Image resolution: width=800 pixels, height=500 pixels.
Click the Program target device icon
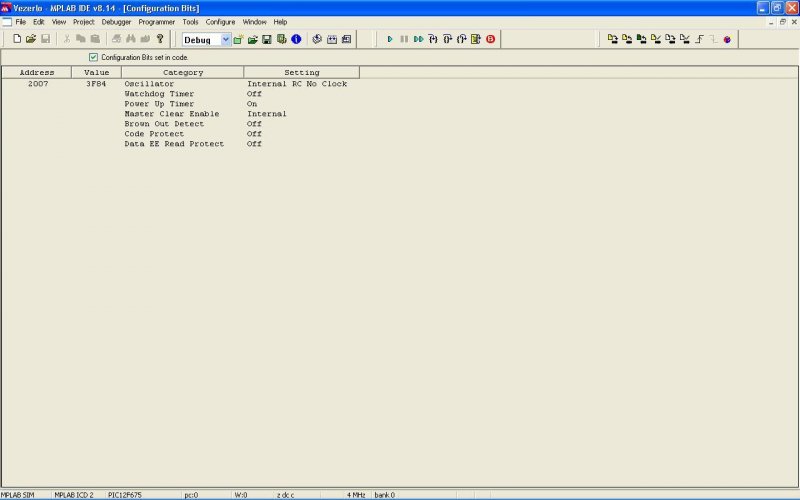613,39
